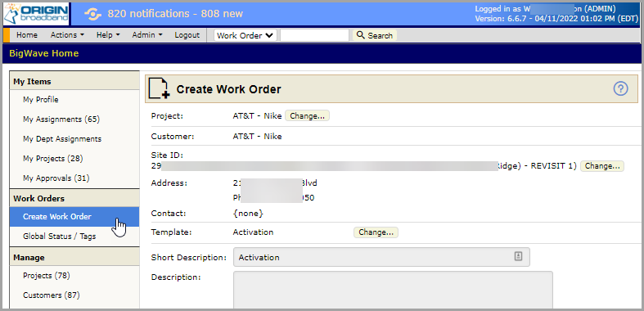Open the Work Order search type dropdown

245,35
